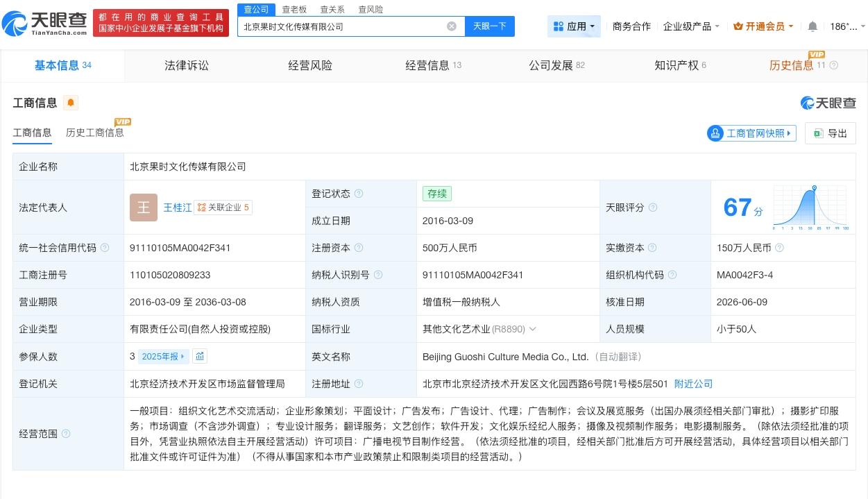
Task: Click the help icon next to 天眼评分
Action: tap(652, 208)
